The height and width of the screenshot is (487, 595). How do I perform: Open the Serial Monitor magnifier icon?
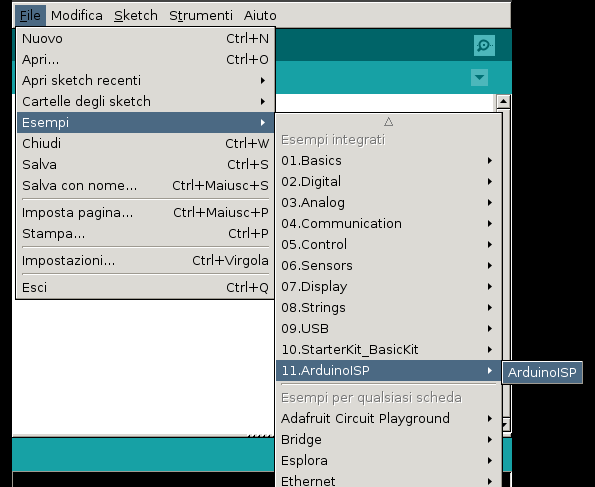click(x=484, y=46)
